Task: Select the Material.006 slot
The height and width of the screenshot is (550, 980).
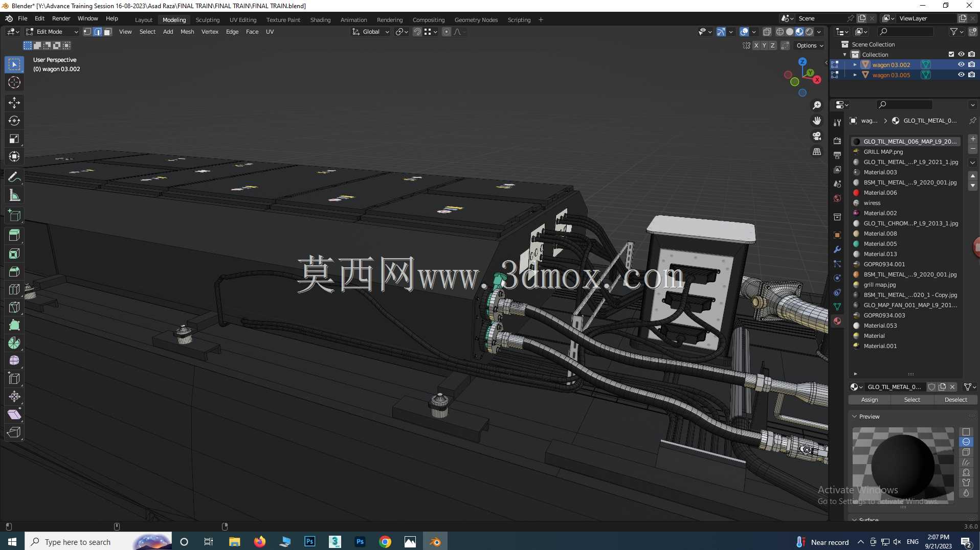Action: [905, 193]
